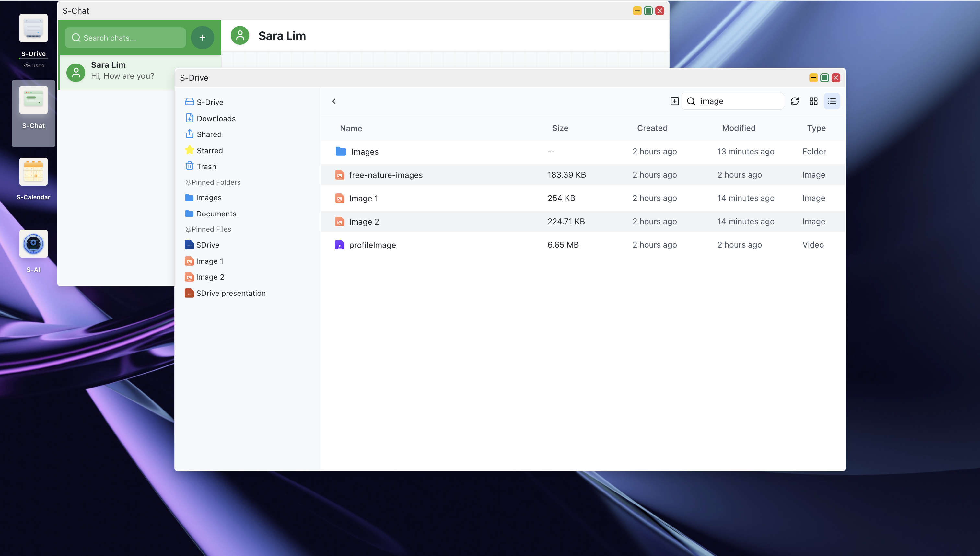Open pinned file SDrive presentation

coord(230,293)
